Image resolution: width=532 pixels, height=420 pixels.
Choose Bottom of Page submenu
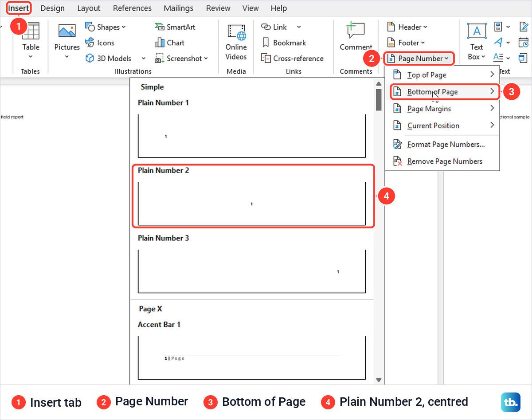pos(444,92)
